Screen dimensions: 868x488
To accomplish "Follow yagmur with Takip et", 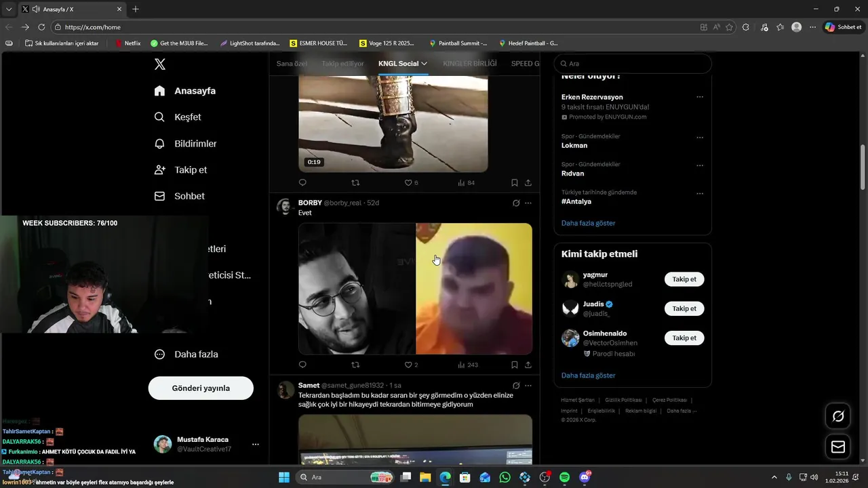I will [684, 279].
